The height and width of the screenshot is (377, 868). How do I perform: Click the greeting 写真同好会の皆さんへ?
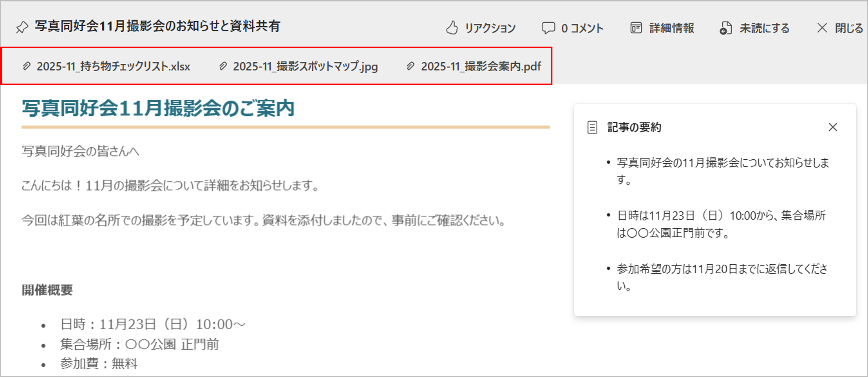(81, 151)
